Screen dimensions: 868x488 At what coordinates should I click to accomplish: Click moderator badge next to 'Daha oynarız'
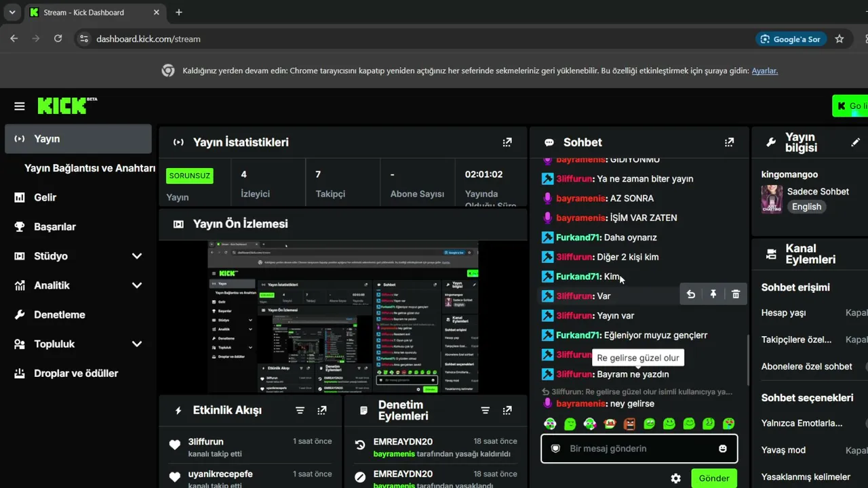click(x=548, y=238)
